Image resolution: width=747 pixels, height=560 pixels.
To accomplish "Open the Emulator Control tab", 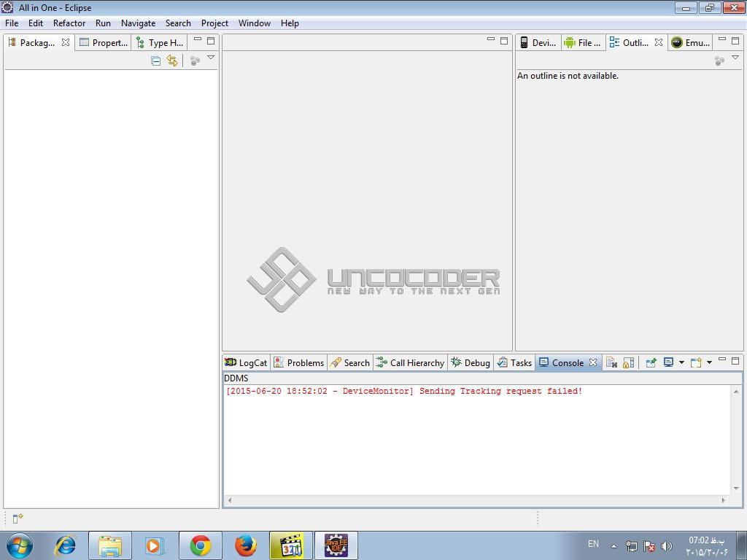I will click(691, 43).
